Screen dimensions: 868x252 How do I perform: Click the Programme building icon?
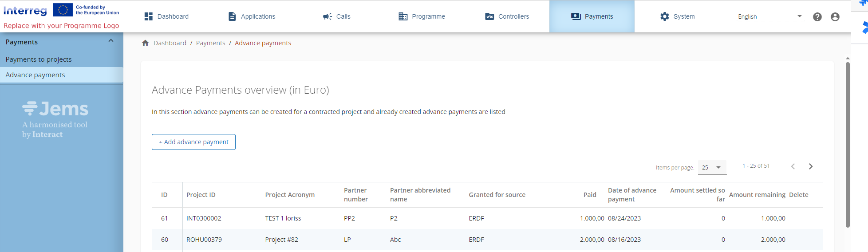pos(403,16)
